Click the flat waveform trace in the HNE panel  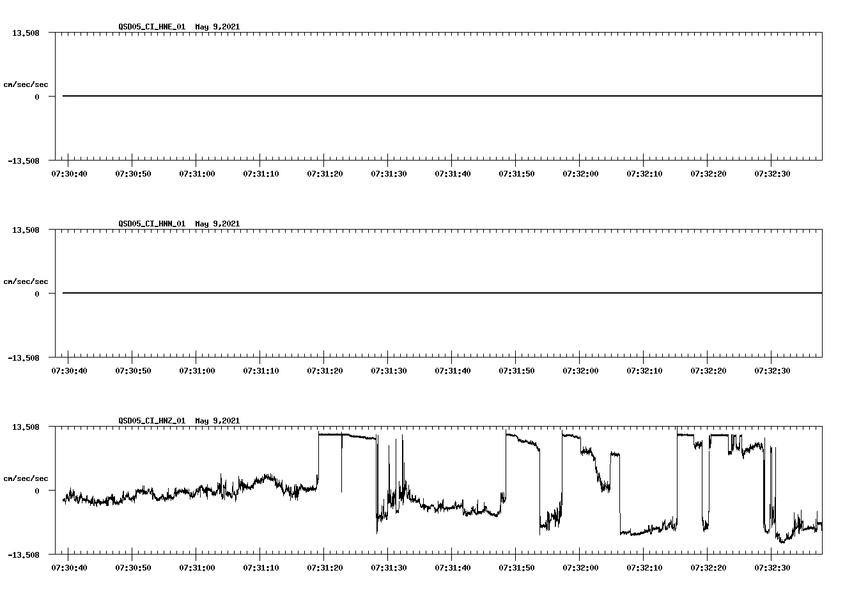click(384, 95)
